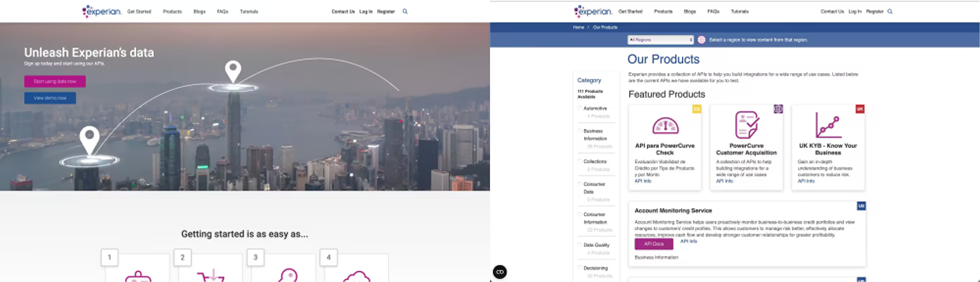Open the API para PowerCurve Check gauge icon
980x282 pixels.
coord(665,126)
